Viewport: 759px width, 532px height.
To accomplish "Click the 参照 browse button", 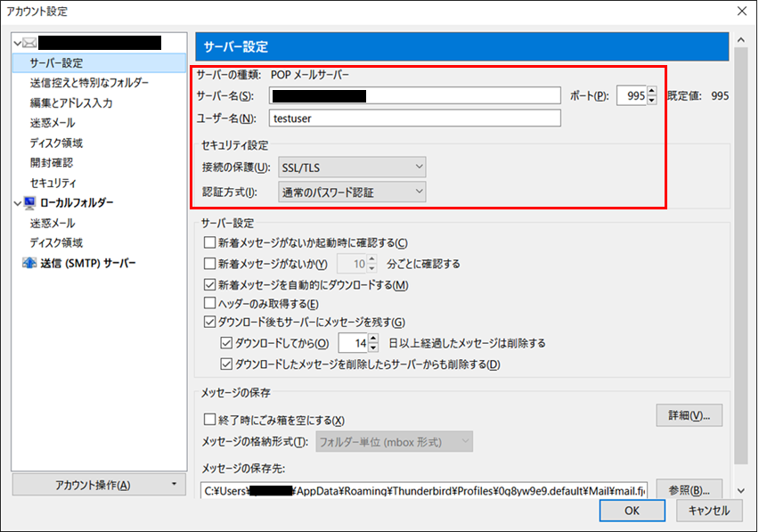I will coord(689,490).
